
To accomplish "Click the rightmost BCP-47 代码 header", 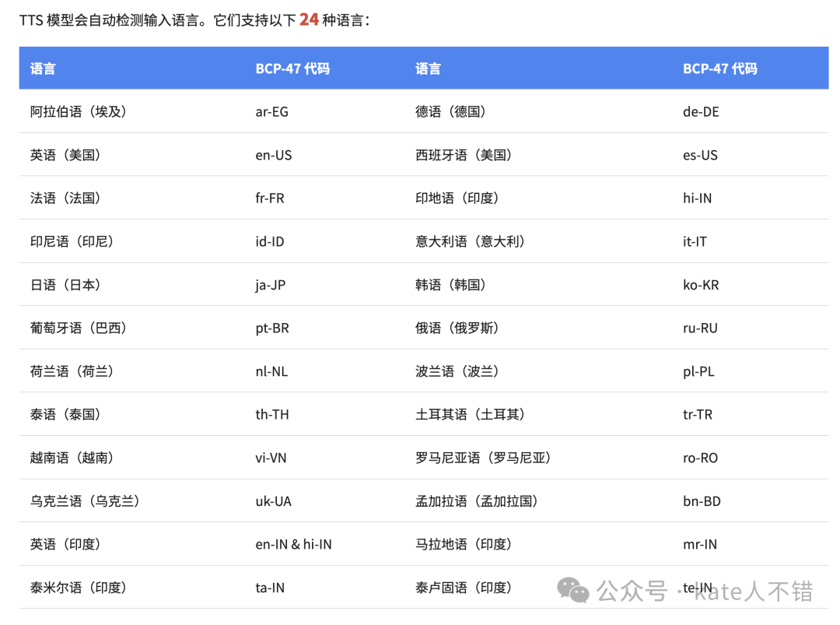I will tap(720, 68).
